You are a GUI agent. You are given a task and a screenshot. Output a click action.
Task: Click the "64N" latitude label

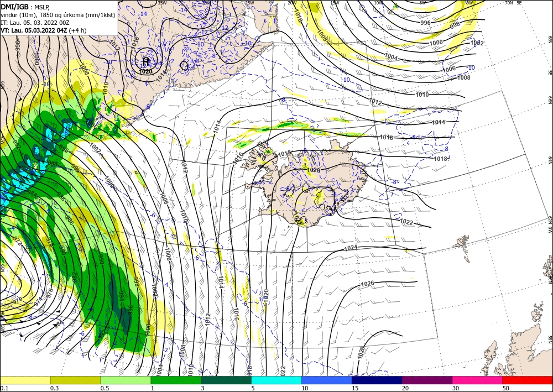[x=550, y=160]
